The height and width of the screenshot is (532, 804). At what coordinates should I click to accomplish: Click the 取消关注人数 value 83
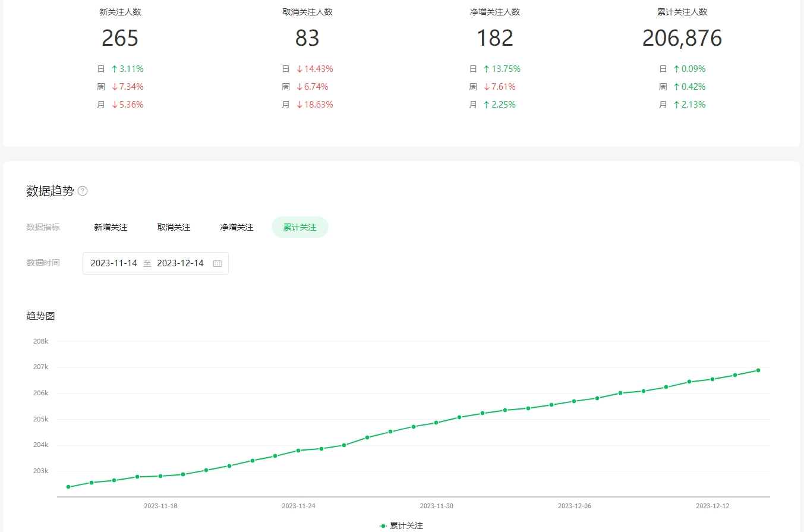click(x=307, y=38)
